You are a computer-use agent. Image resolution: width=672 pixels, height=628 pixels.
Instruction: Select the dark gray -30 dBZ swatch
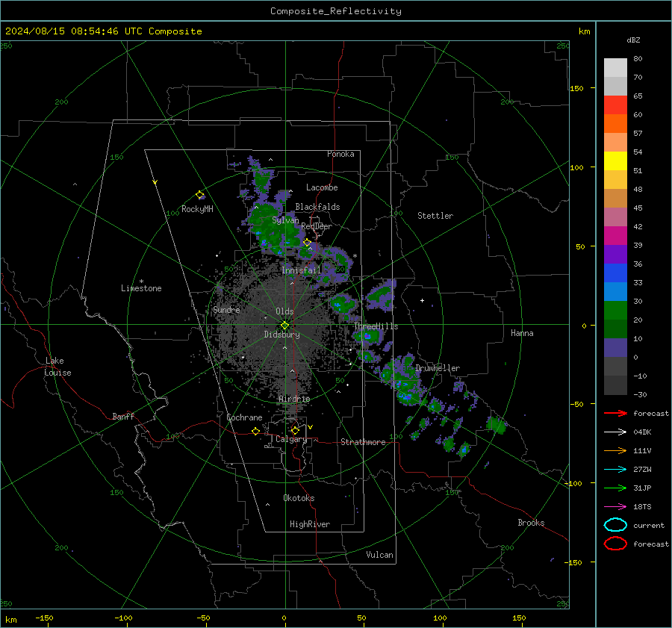(615, 385)
